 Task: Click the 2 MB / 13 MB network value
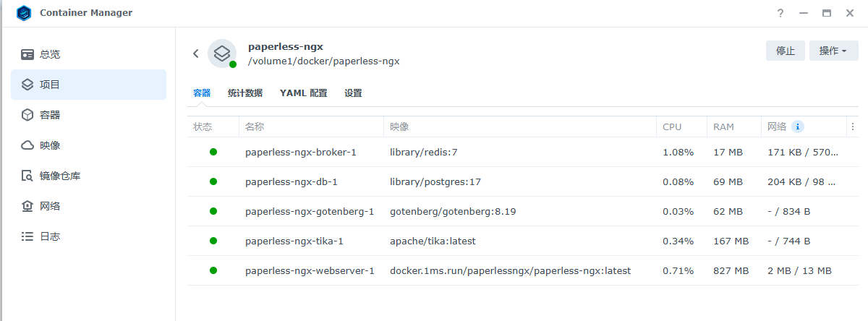[799, 271]
